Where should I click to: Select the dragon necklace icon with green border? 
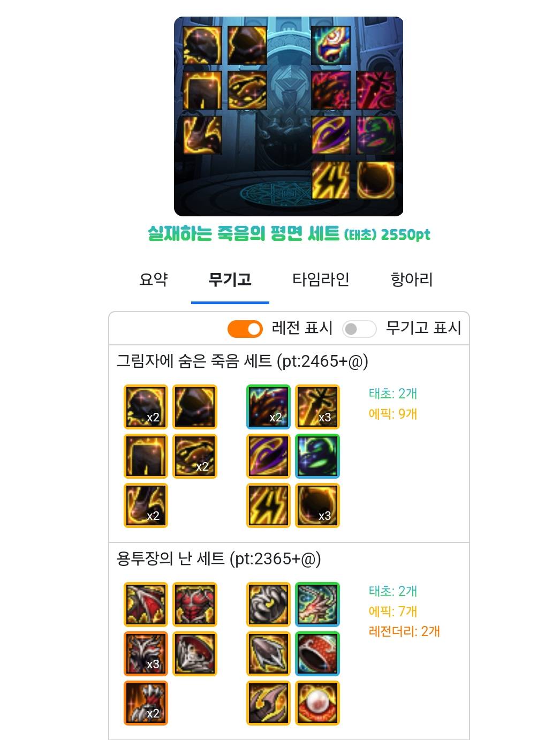click(x=317, y=604)
